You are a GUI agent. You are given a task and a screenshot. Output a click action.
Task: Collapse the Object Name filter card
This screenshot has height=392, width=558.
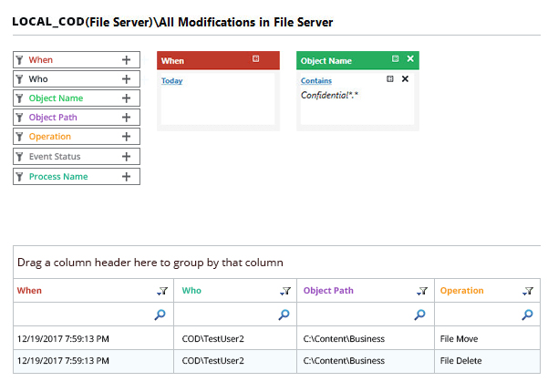click(396, 59)
